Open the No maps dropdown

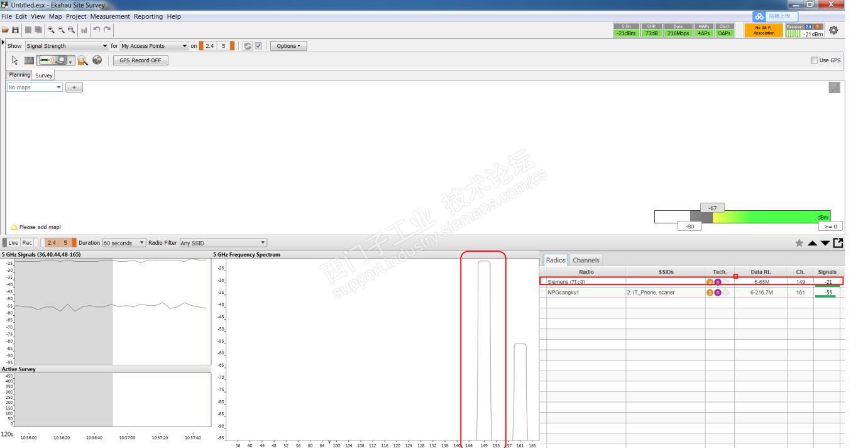click(x=35, y=87)
